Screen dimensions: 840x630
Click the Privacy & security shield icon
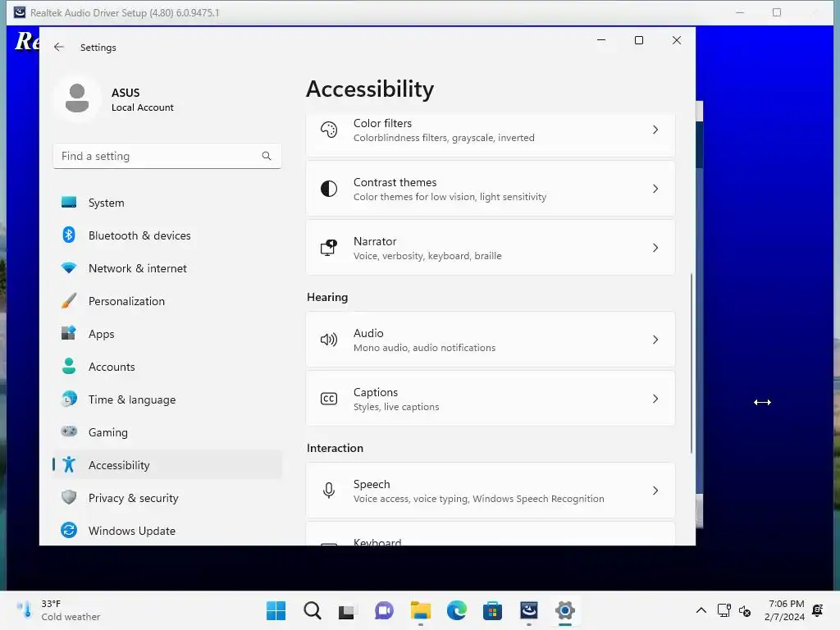[x=69, y=497]
